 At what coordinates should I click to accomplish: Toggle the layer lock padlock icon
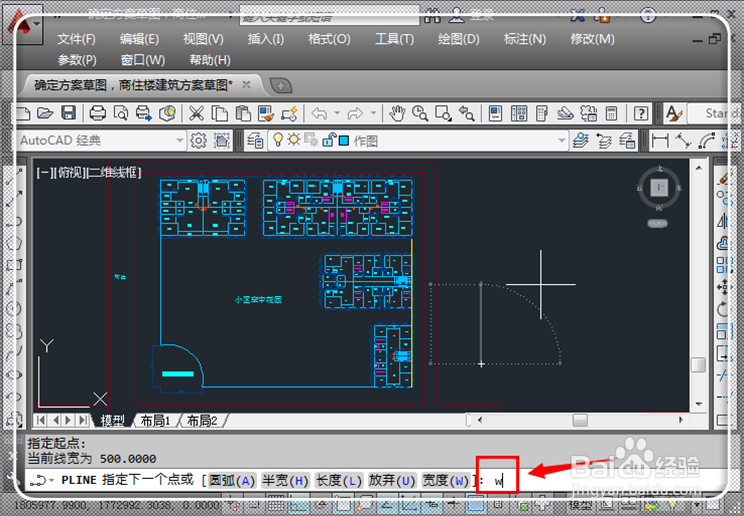(328, 140)
